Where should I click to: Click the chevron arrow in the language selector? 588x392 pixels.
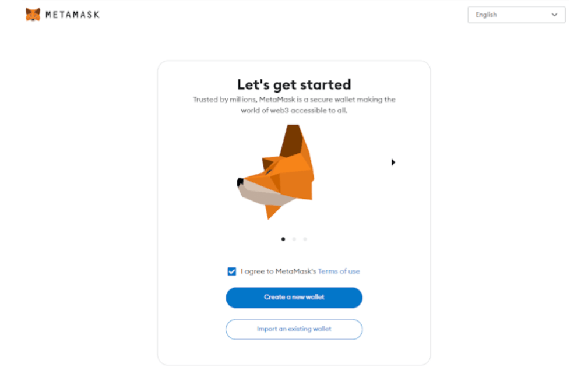[554, 15]
